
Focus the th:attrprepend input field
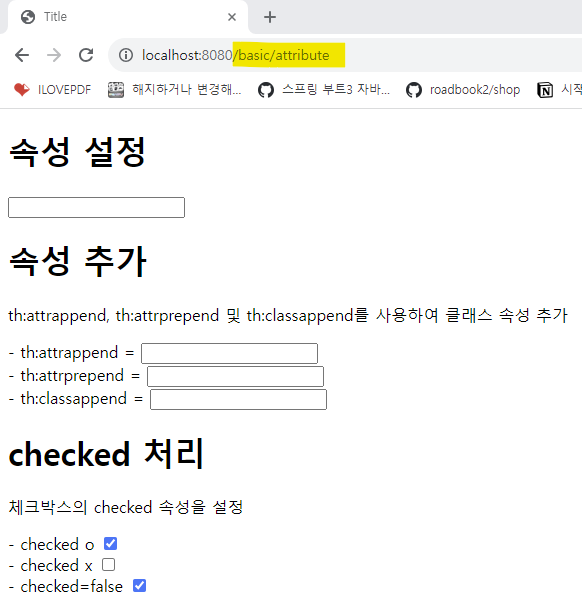pyautogui.click(x=235, y=376)
